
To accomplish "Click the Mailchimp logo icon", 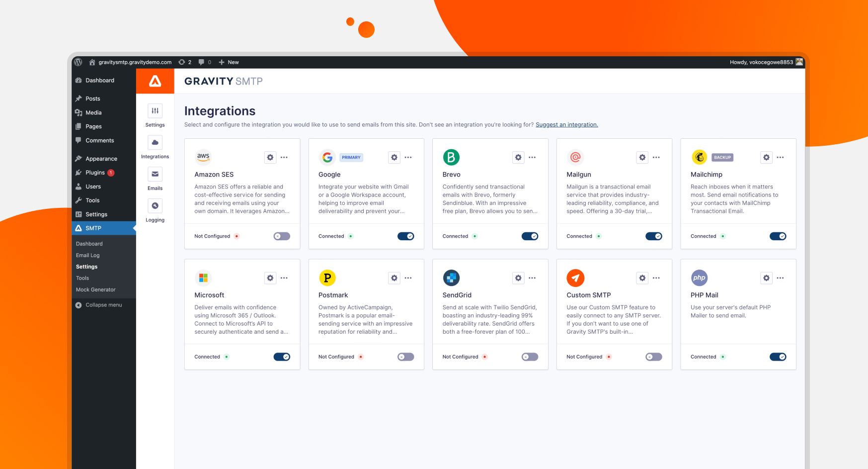I will [x=700, y=157].
